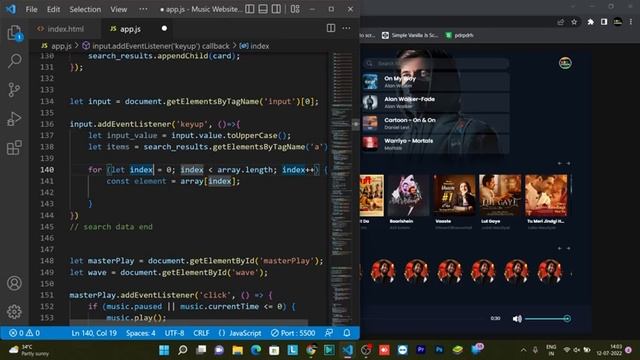Screen dimensions: 640x360
Task: Open the Customize Layout control
Action: (x=295, y=9)
